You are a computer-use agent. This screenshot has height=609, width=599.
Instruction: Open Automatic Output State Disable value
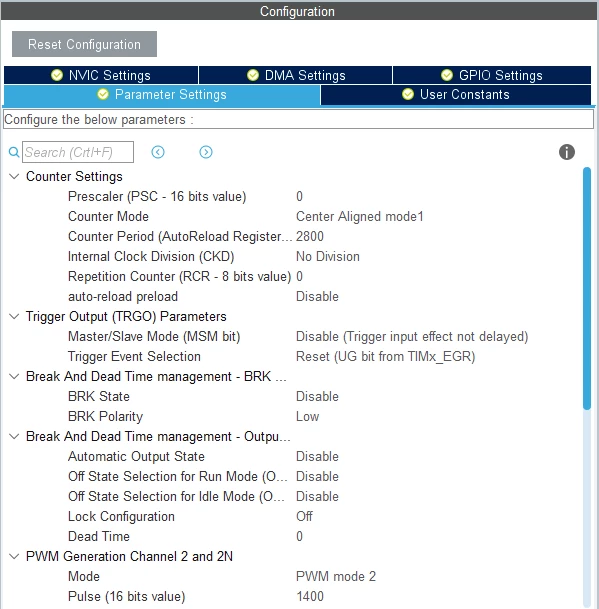pos(317,456)
